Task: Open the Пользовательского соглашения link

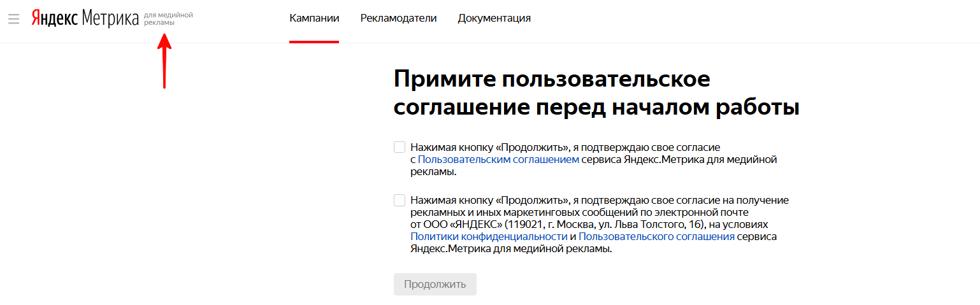Action: 657,237
